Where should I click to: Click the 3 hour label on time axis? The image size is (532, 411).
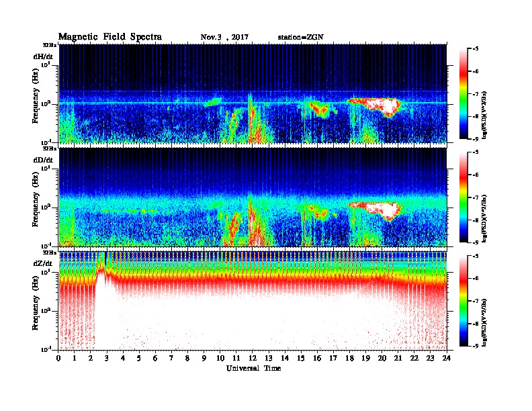(107, 359)
